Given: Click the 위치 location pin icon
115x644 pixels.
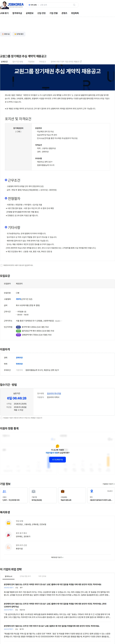Looking at the screenshot, I should tap(92, 491).
